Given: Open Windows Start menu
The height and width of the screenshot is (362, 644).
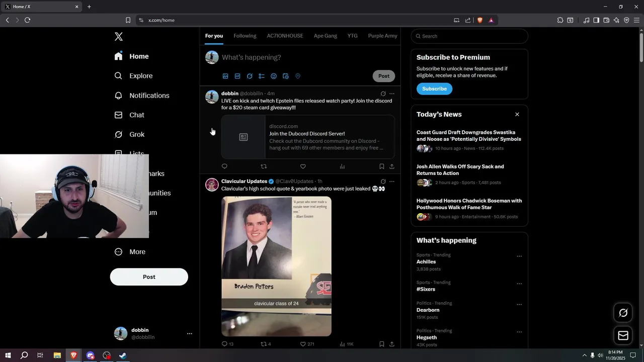Looking at the screenshot, I should [8, 355].
